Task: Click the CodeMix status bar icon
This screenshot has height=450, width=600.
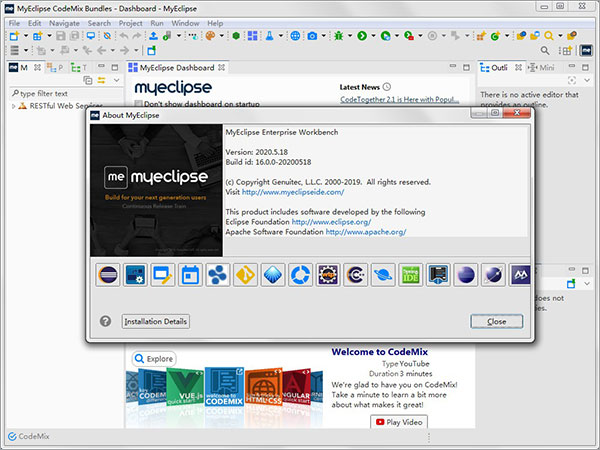Action: coord(12,436)
